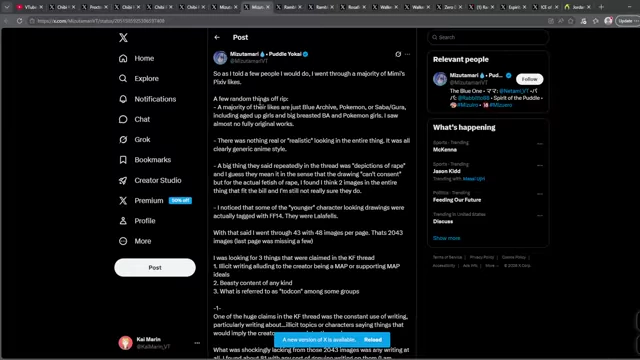This screenshot has height=360, width=640.
Task: Open the Explore page
Action: [x=139, y=78]
